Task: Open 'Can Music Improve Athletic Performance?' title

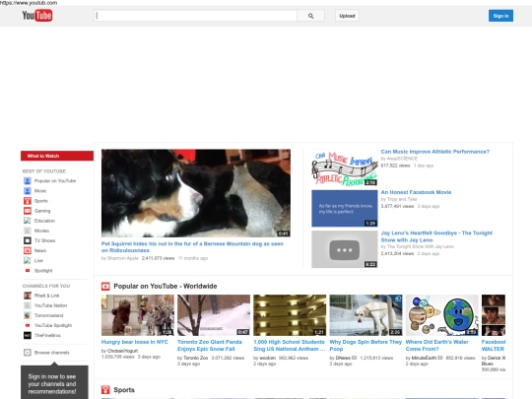Action: click(x=435, y=152)
